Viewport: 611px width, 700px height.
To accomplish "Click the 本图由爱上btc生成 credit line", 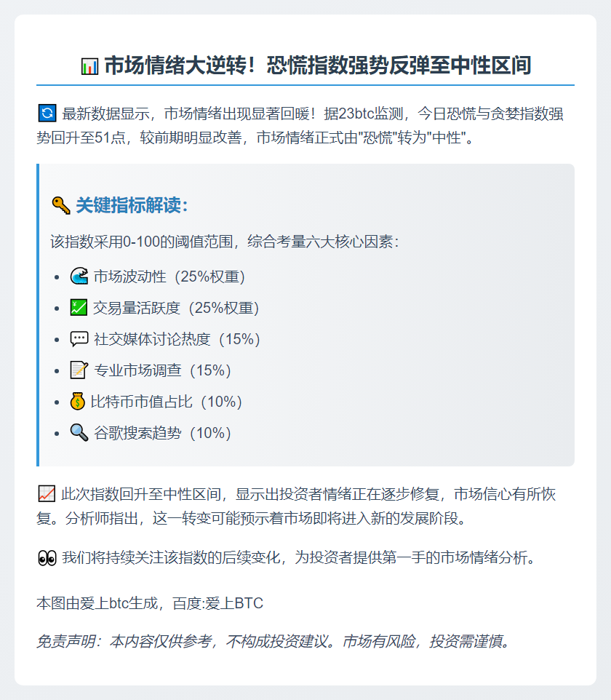I will (x=150, y=603).
